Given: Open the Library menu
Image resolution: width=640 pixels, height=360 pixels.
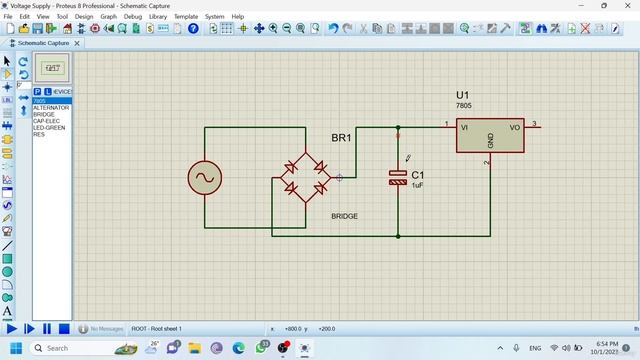Looking at the screenshot, I should (158, 16).
